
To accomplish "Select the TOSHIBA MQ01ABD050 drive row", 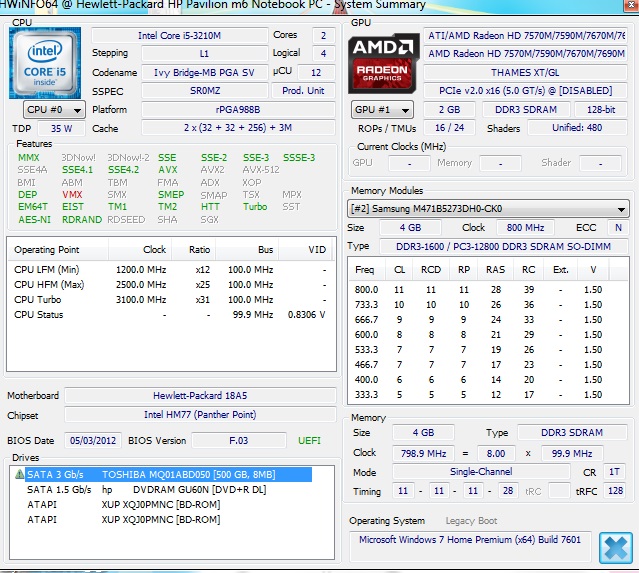I will 168,475.
